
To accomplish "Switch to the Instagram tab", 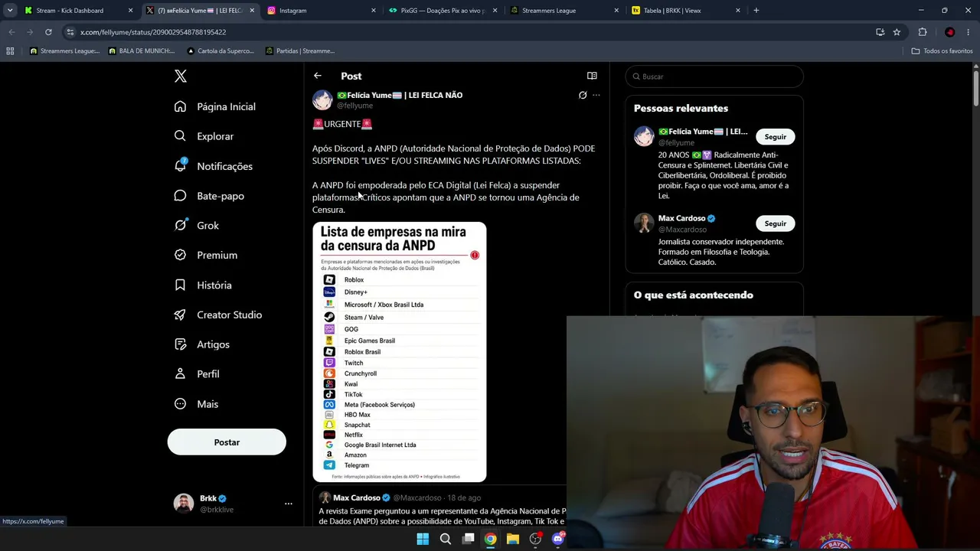I will (322, 11).
